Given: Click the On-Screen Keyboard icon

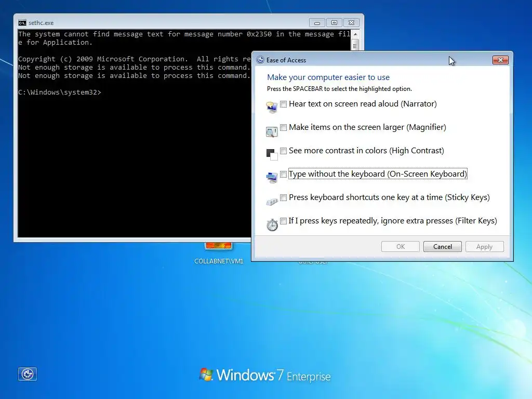Looking at the screenshot, I should [x=272, y=178].
